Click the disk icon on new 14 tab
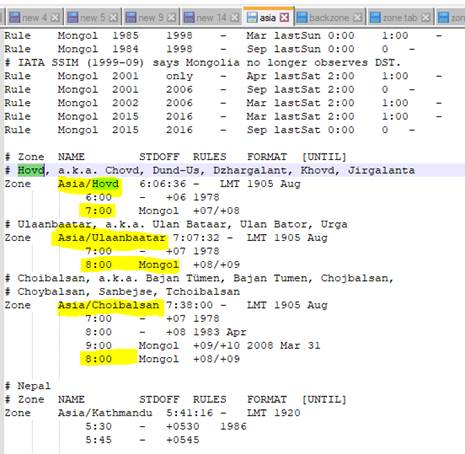The width and height of the screenshot is (465, 454). click(x=189, y=17)
